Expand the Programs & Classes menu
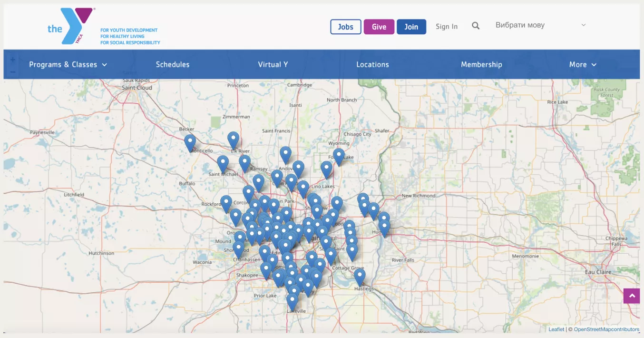644x338 pixels. (x=68, y=65)
